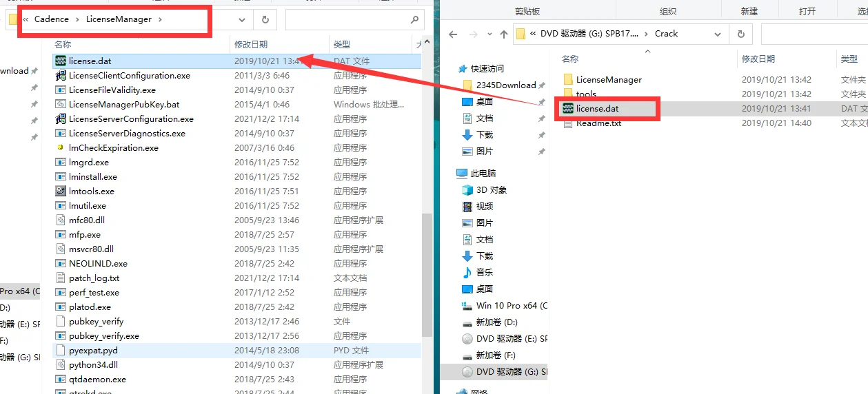Select the LicenseFileValidity.exe icon
868x394 pixels.
(x=61, y=90)
